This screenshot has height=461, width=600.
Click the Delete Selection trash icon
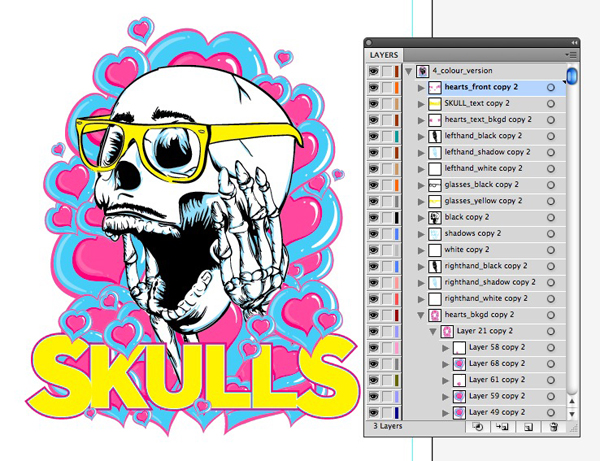(x=553, y=427)
